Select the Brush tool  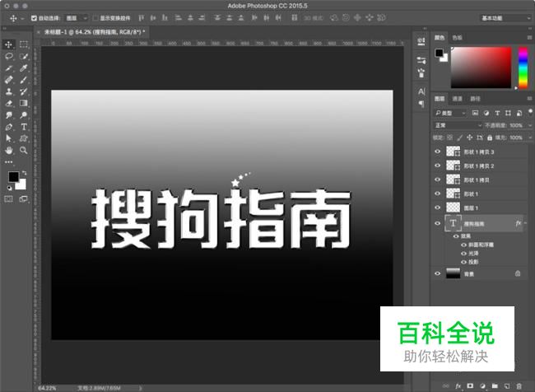point(24,80)
